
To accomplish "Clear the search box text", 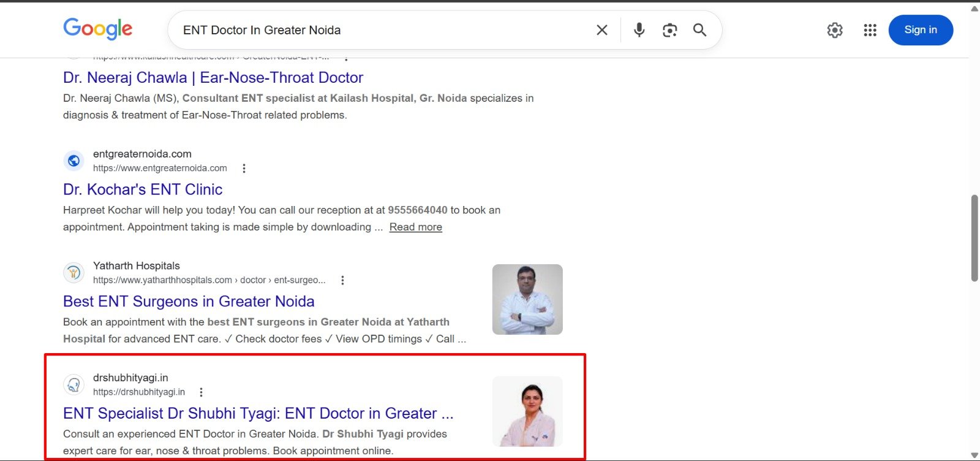I will coord(601,30).
